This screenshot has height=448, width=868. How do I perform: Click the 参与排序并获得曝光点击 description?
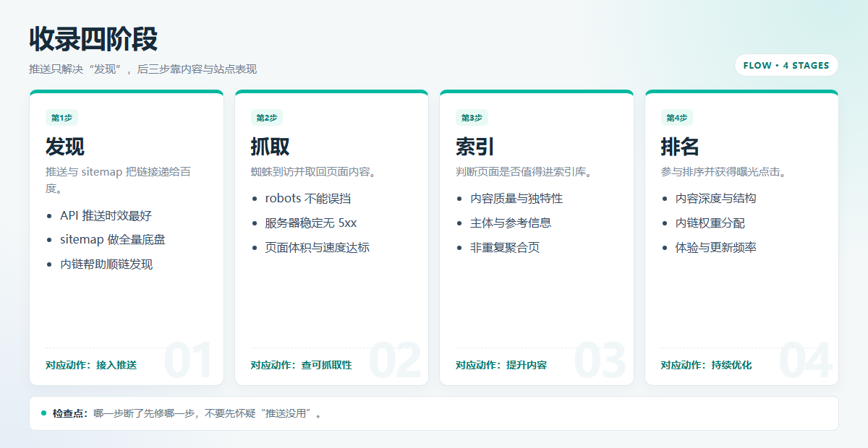pyautogui.click(x=724, y=172)
